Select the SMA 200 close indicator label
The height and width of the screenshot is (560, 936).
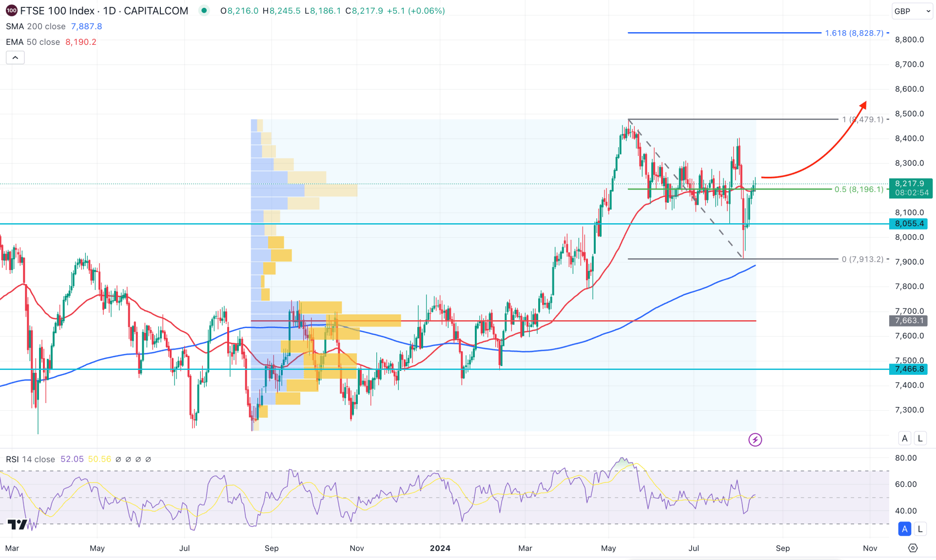click(x=36, y=26)
